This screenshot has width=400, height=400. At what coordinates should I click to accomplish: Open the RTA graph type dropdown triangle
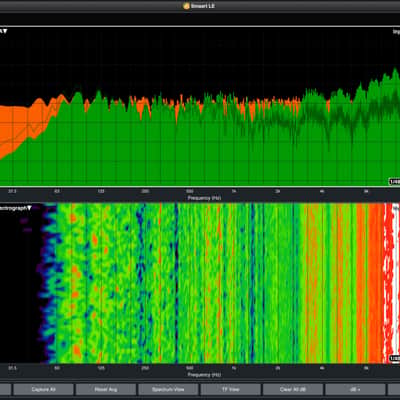pos(5,31)
